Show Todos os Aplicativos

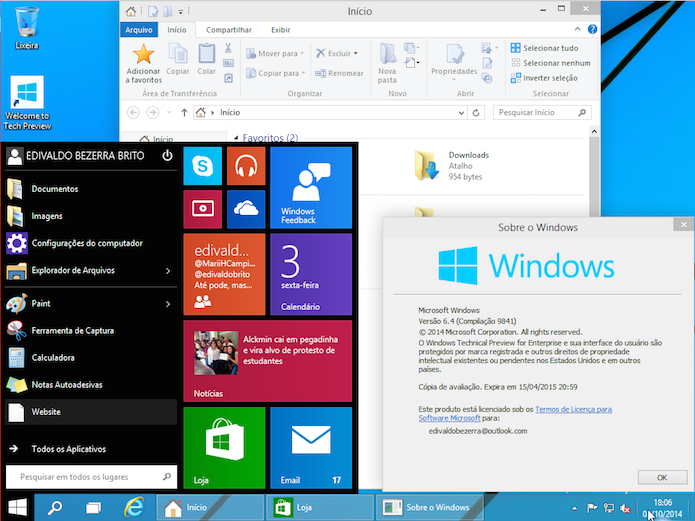[91, 449]
